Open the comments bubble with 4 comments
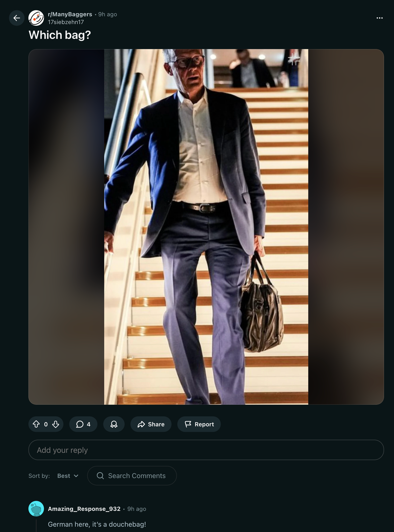The height and width of the screenshot is (532, 394). point(83,424)
